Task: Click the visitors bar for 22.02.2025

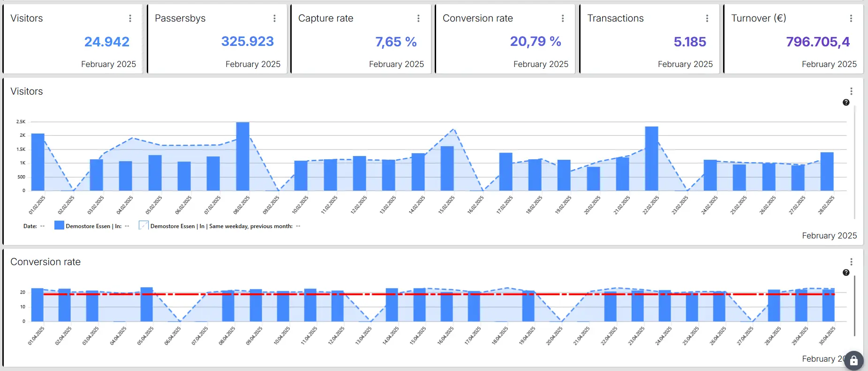Action: tap(651, 159)
